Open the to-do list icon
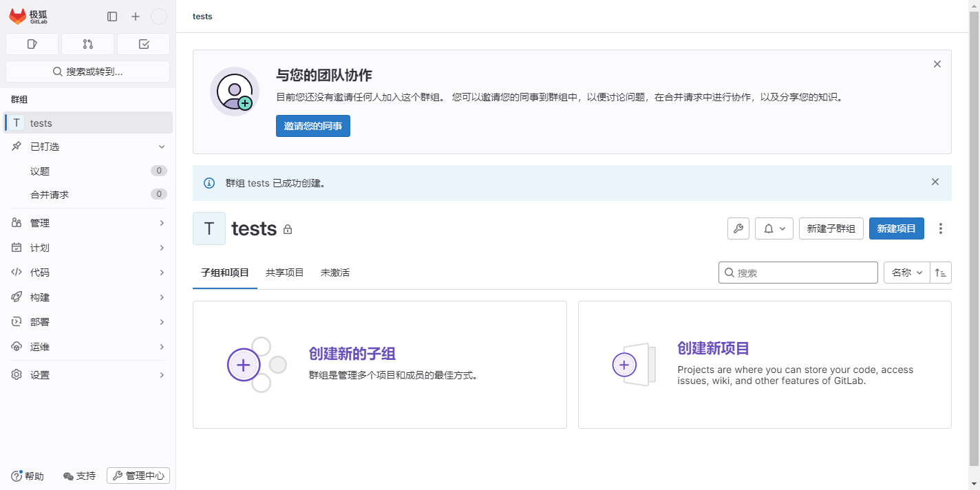The image size is (980, 490). coord(143,44)
